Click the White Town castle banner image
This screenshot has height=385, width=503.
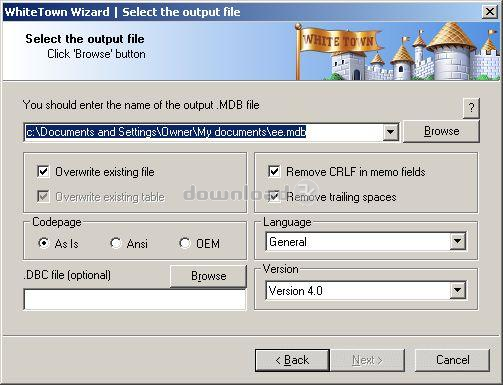point(398,51)
